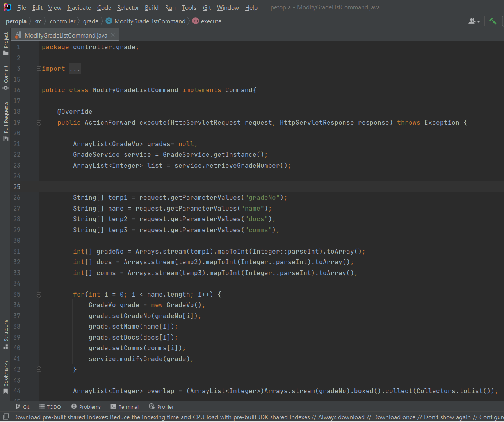Open the Build menu
Image resolution: width=504 pixels, height=422 pixels.
click(151, 7)
